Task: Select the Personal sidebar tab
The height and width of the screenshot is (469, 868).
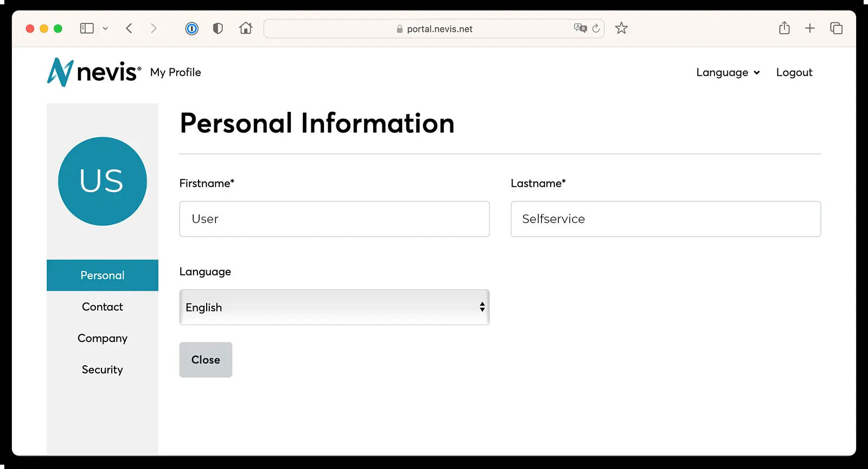Action: coord(103,275)
